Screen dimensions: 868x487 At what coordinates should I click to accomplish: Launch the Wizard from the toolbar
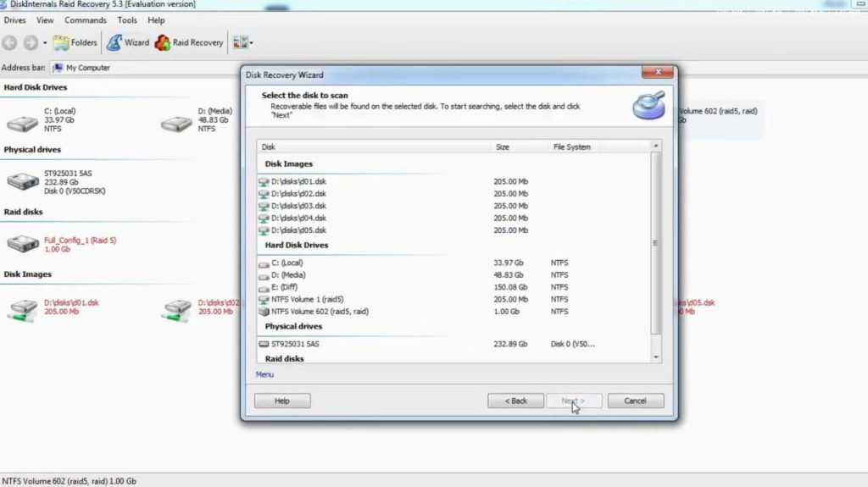pos(128,42)
